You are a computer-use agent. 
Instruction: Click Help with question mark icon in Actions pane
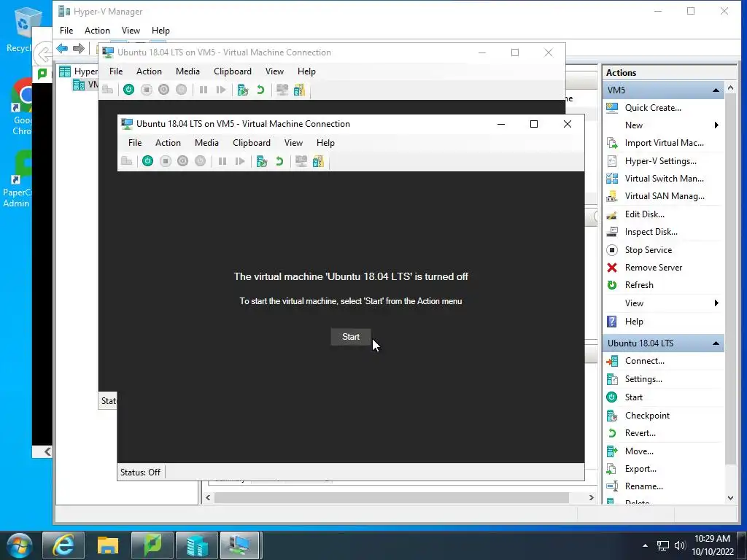(634, 322)
